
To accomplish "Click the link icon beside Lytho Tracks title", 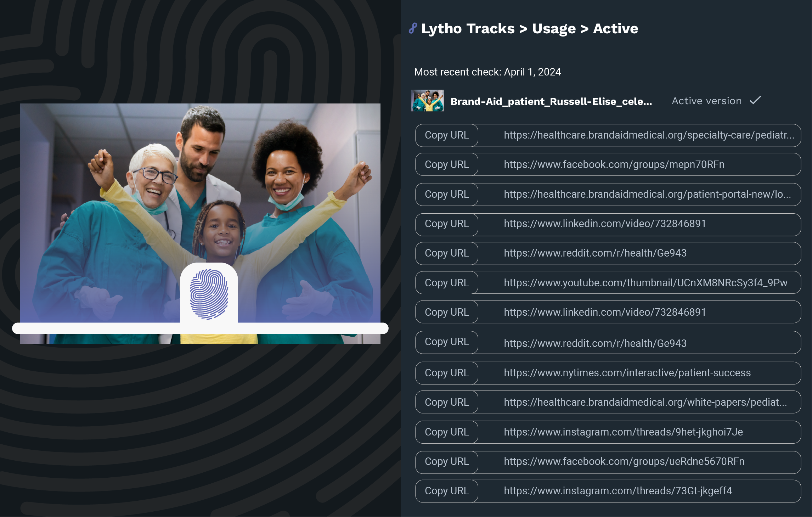I will [413, 28].
